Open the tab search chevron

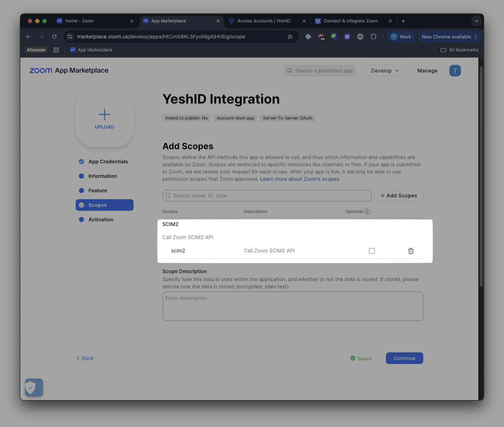[x=476, y=21]
